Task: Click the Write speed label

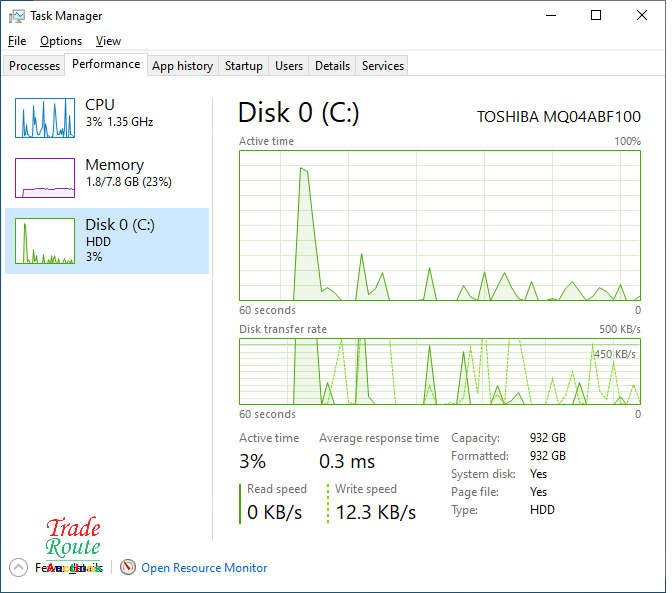Action: (366, 489)
